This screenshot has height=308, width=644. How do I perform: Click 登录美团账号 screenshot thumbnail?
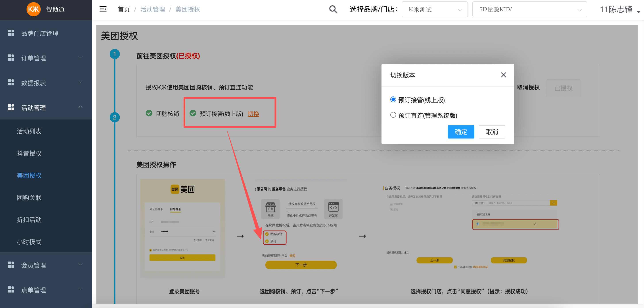tap(182, 228)
